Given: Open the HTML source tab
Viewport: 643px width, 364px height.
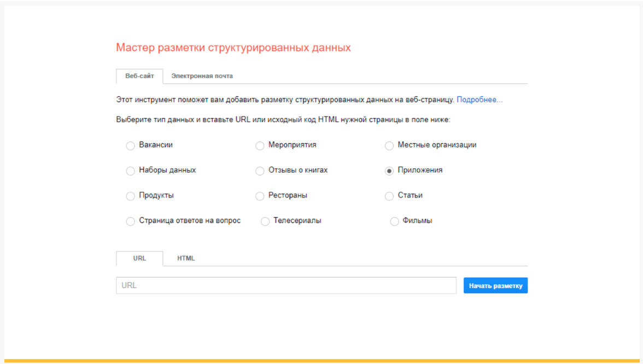Looking at the screenshot, I should coord(186,259).
